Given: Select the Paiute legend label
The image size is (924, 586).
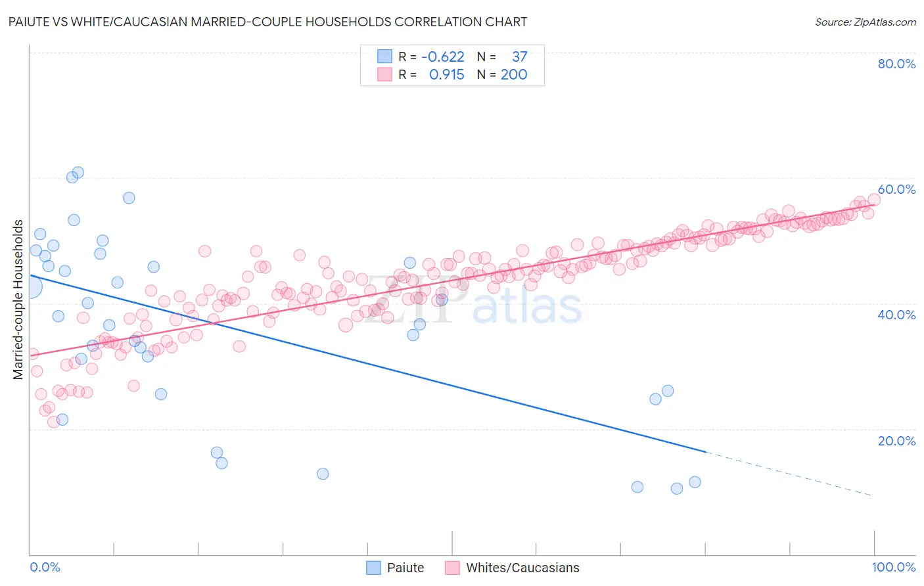Looking at the screenshot, I should coord(405,568).
